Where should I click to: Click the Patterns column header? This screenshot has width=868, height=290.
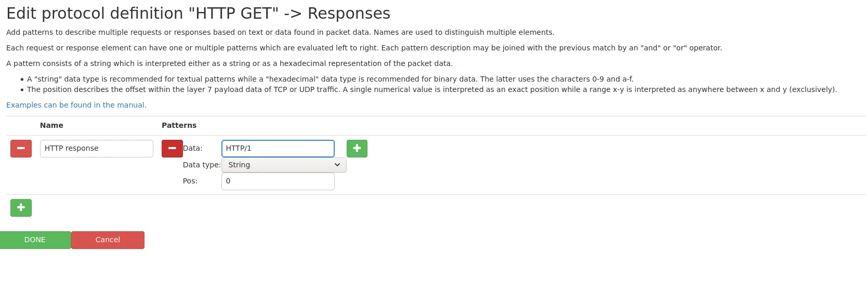(179, 126)
